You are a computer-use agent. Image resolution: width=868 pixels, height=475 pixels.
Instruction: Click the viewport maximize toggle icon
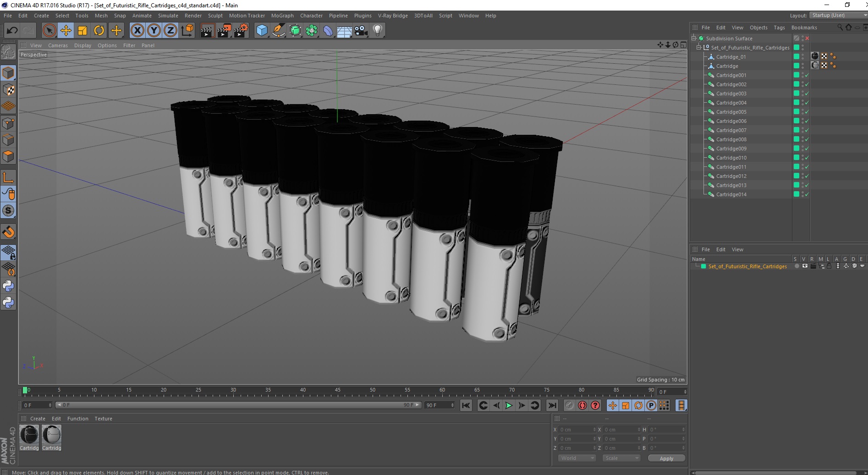pos(683,45)
